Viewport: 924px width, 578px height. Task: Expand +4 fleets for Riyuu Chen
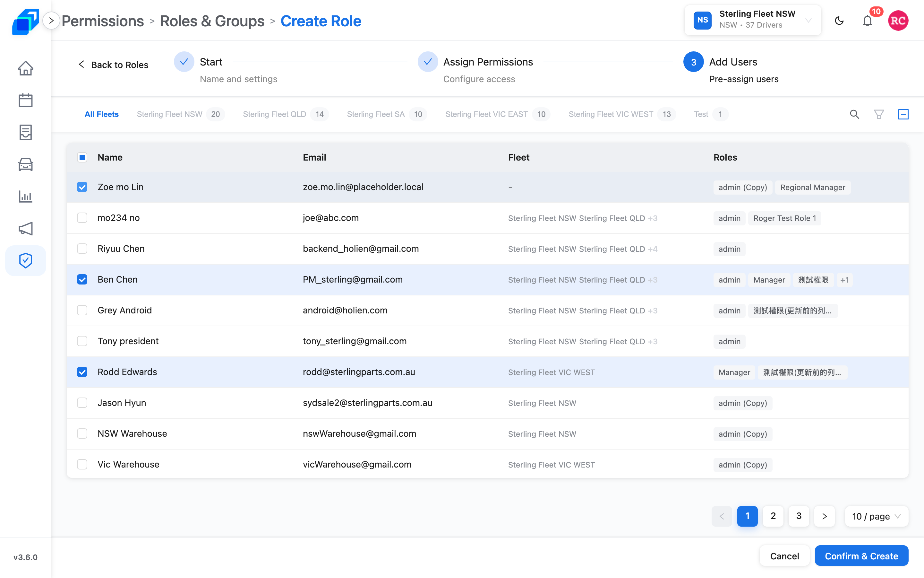tap(653, 249)
